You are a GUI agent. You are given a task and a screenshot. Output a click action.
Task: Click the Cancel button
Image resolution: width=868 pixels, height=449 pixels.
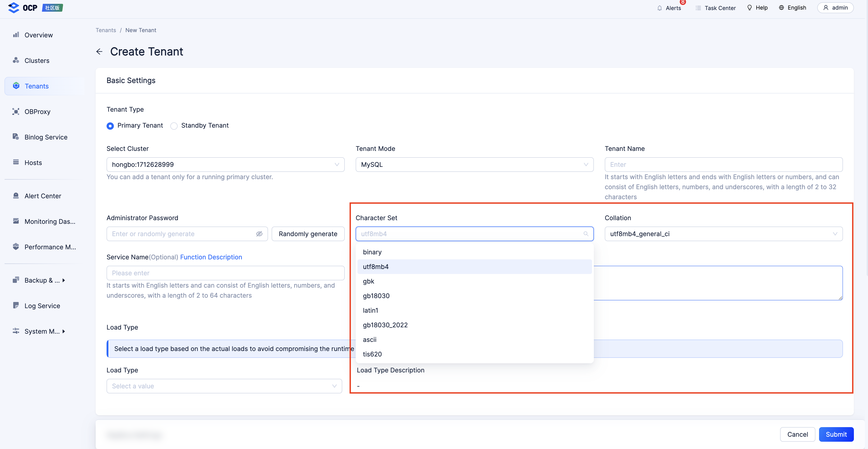point(798,434)
